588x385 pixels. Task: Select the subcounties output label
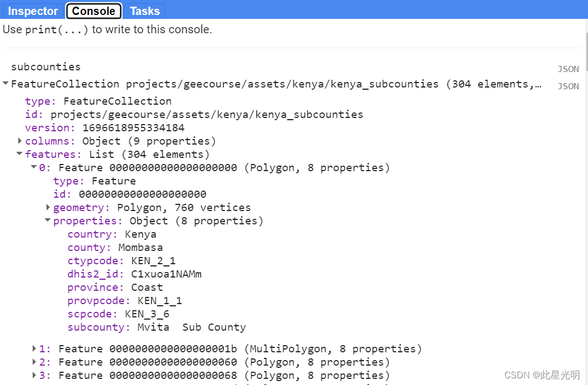(x=45, y=66)
